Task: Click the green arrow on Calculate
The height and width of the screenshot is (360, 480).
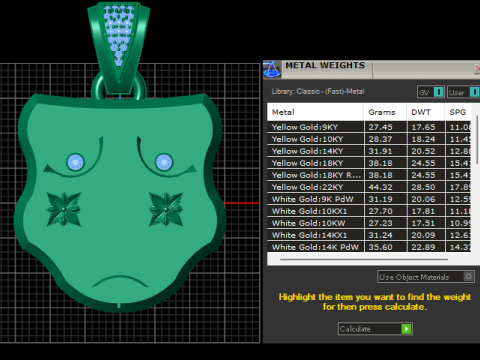Action: click(406, 329)
